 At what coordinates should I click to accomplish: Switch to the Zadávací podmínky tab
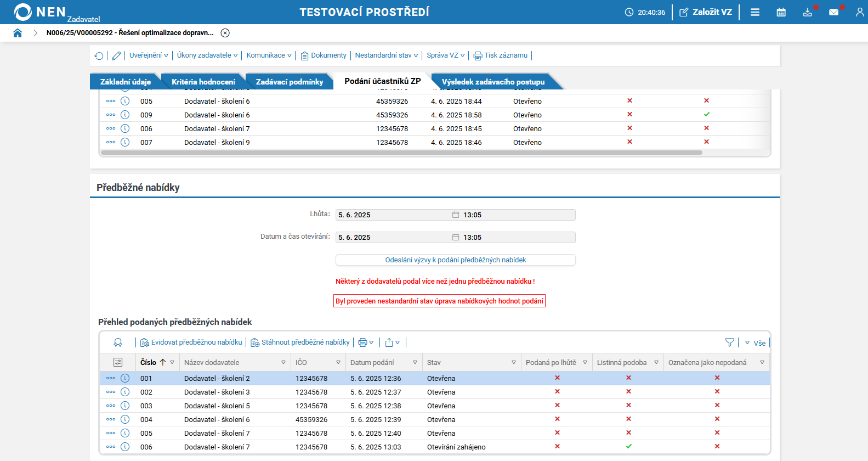(290, 82)
